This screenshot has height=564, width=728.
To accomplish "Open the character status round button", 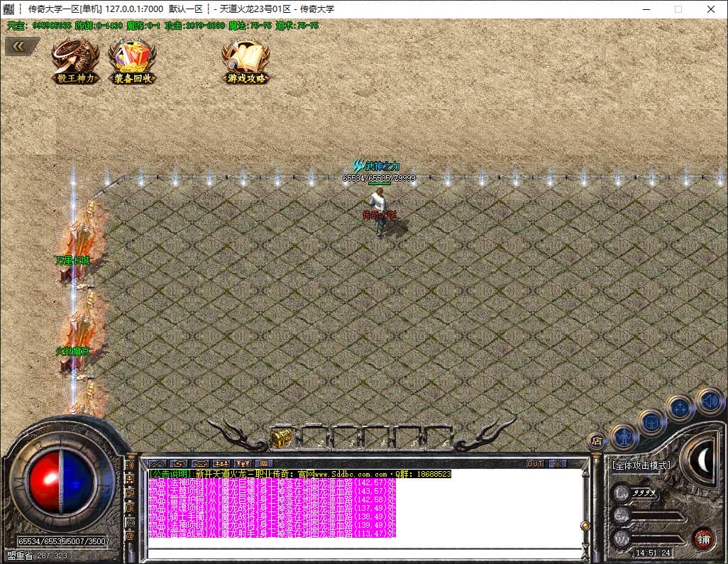I will click(624, 437).
